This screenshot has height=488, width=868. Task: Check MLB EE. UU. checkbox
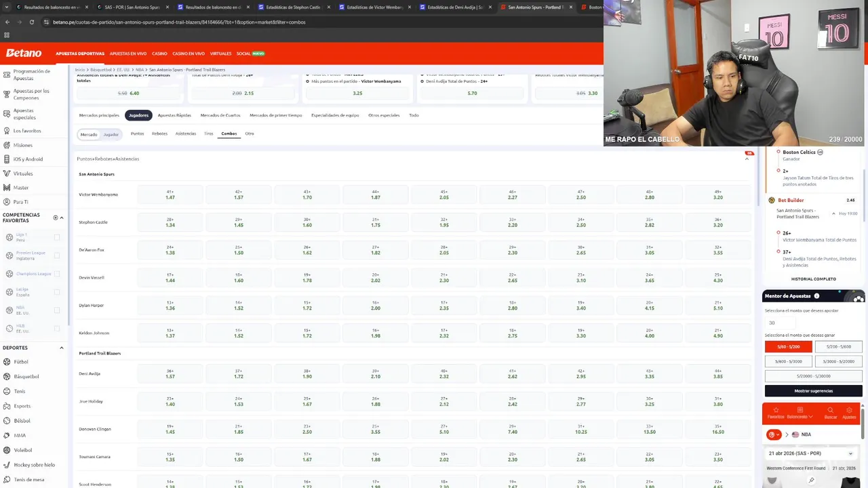pos(57,329)
